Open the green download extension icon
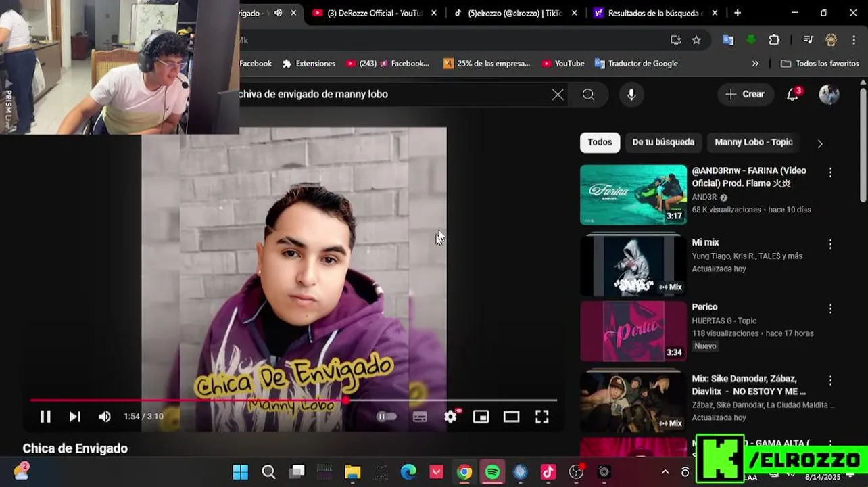The width and height of the screenshot is (868, 487). pyautogui.click(x=751, y=40)
